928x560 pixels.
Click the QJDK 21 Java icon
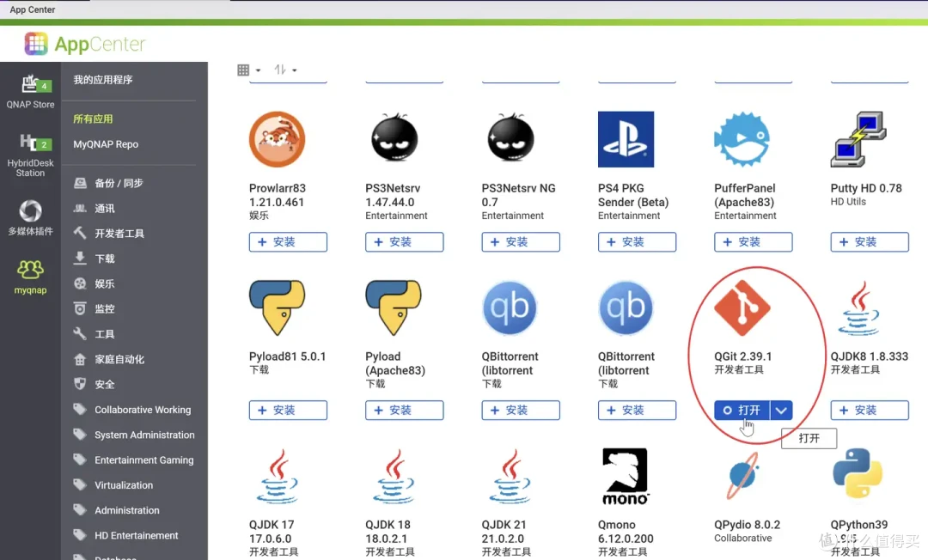(510, 477)
